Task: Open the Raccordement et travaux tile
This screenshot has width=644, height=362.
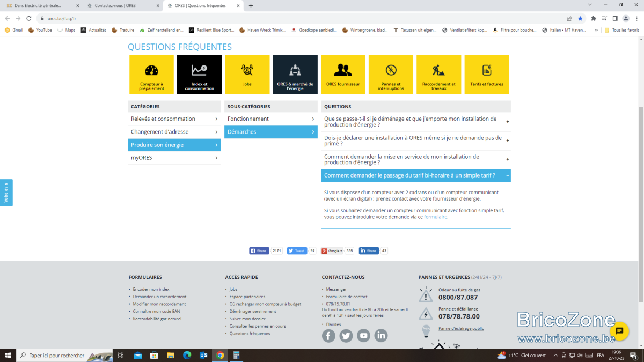Action: tap(438, 75)
